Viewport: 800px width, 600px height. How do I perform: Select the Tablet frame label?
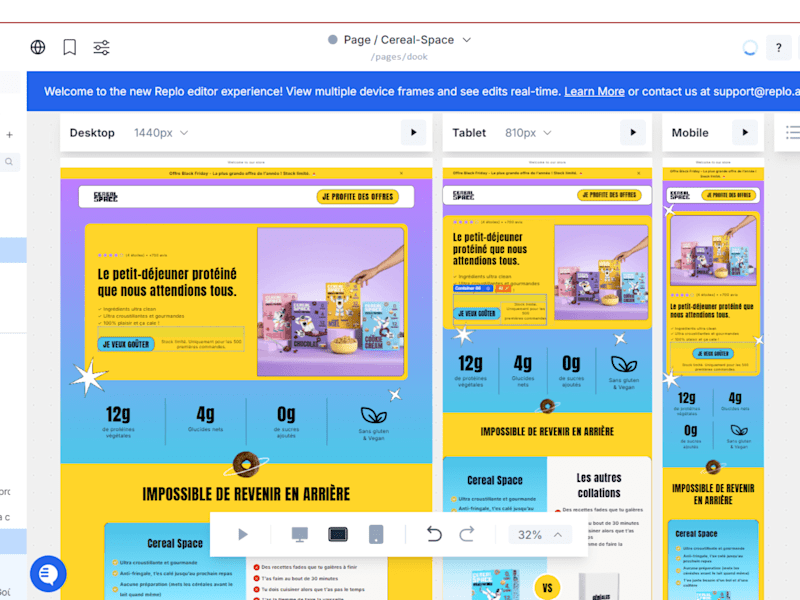469,133
